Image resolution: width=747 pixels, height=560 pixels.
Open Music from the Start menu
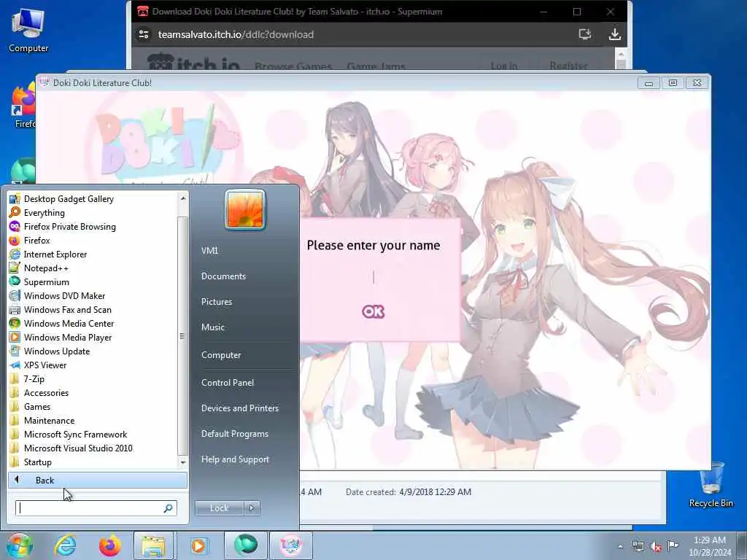(213, 327)
